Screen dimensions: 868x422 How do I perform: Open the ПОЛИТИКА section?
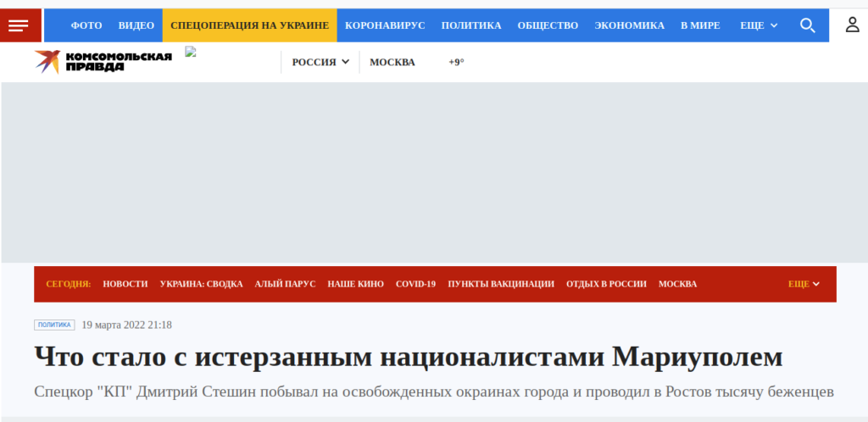click(471, 25)
